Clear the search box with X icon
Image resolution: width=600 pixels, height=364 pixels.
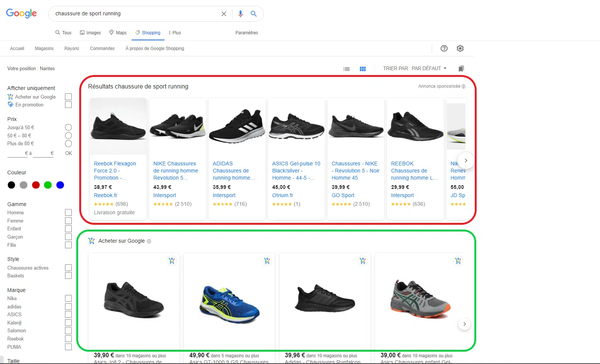224,14
